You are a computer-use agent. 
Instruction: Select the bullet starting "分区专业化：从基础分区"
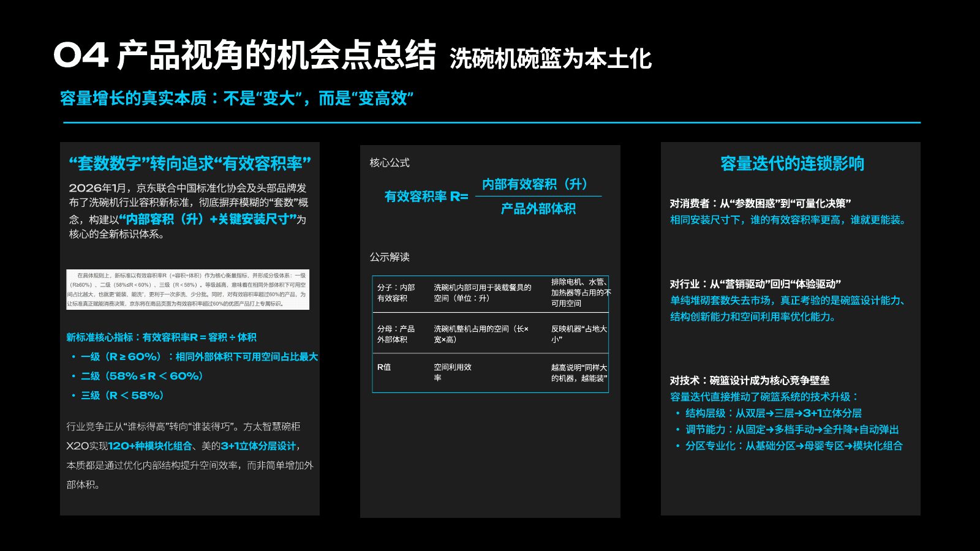[x=794, y=446]
